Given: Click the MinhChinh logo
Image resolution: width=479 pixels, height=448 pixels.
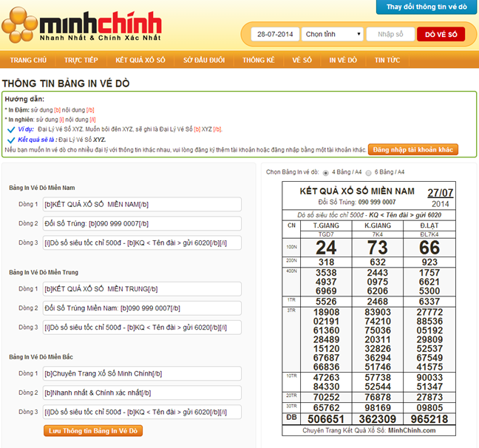Looking at the screenshot, I should [82, 25].
